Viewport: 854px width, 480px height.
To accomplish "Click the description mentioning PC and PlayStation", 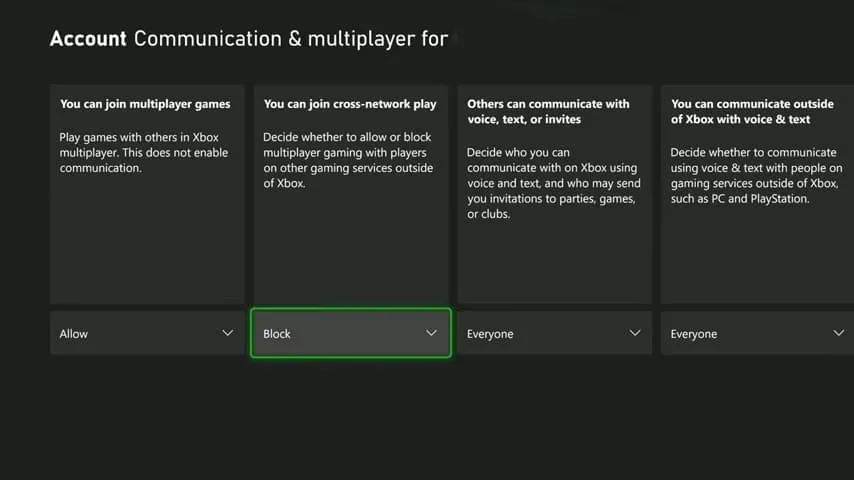I will [756, 176].
